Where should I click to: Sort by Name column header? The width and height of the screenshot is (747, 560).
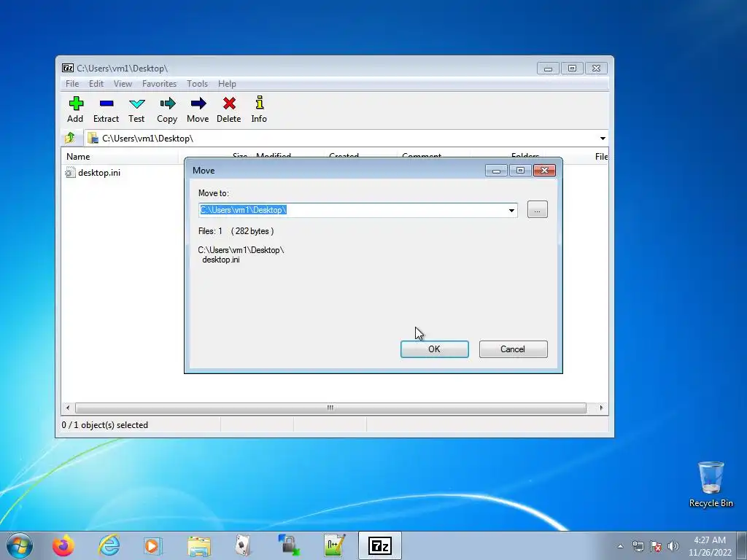pyautogui.click(x=120, y=156)
